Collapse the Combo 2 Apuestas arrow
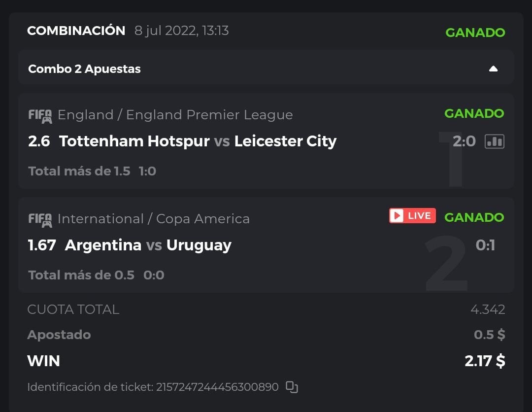Screen dimensions: 532x412 (x=493, y=69)
